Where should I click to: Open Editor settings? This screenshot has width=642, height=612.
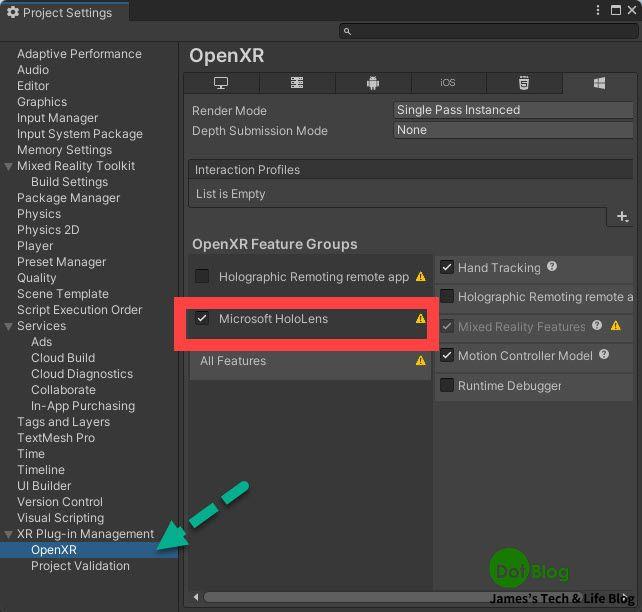point(33,86)
